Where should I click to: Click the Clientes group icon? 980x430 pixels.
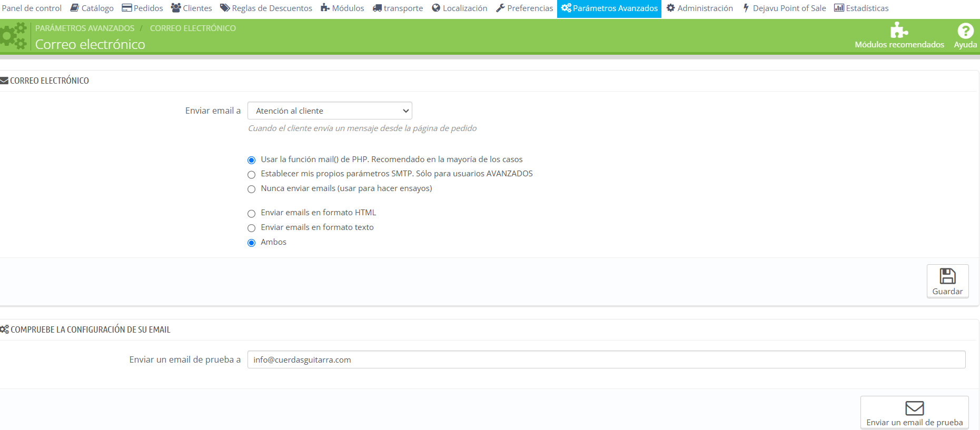(176, 8)
